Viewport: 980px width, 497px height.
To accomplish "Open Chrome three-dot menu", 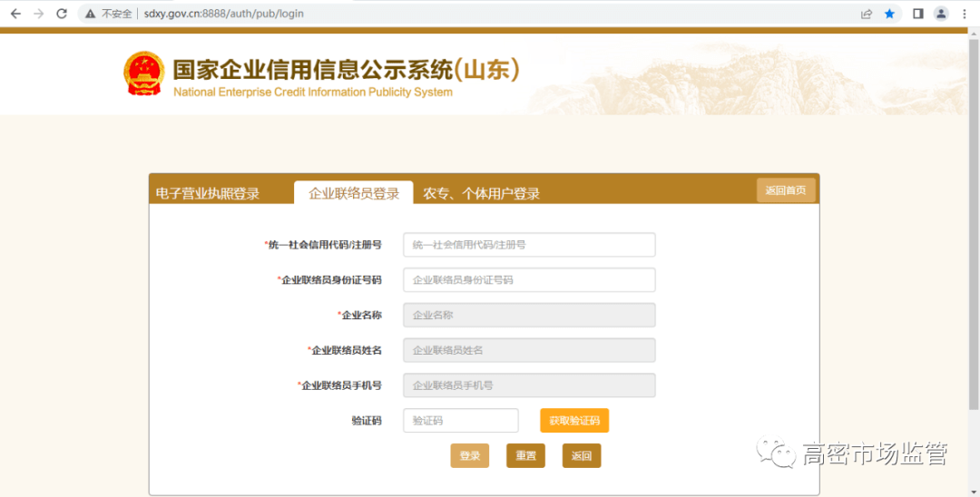I will [x=964, y=14].
